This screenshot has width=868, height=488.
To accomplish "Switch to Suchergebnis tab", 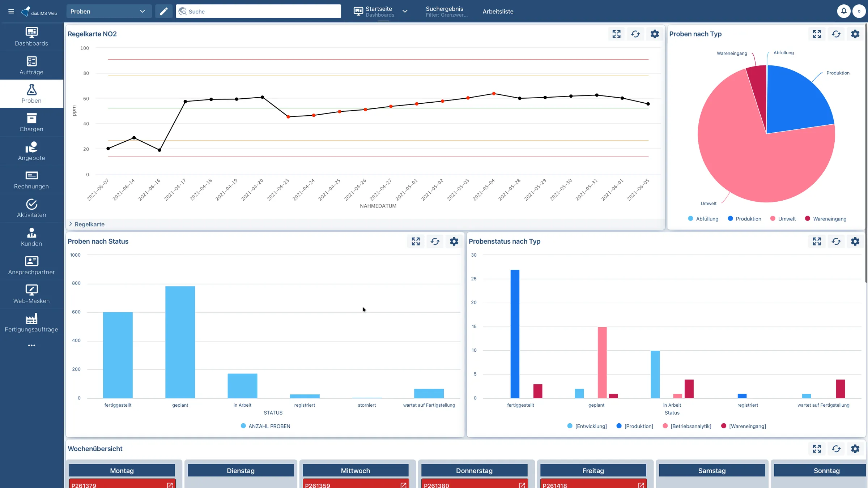I will tap(447, 11).
